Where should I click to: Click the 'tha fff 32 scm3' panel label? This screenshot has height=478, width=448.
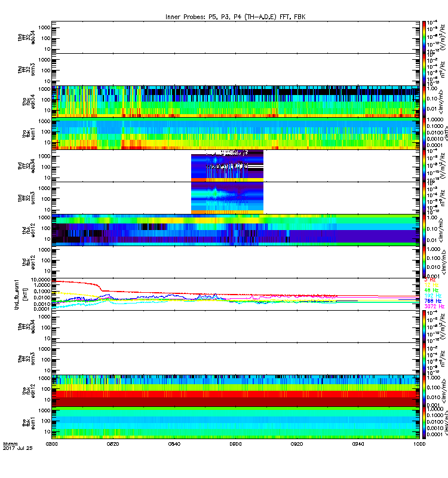coord(26,69)
